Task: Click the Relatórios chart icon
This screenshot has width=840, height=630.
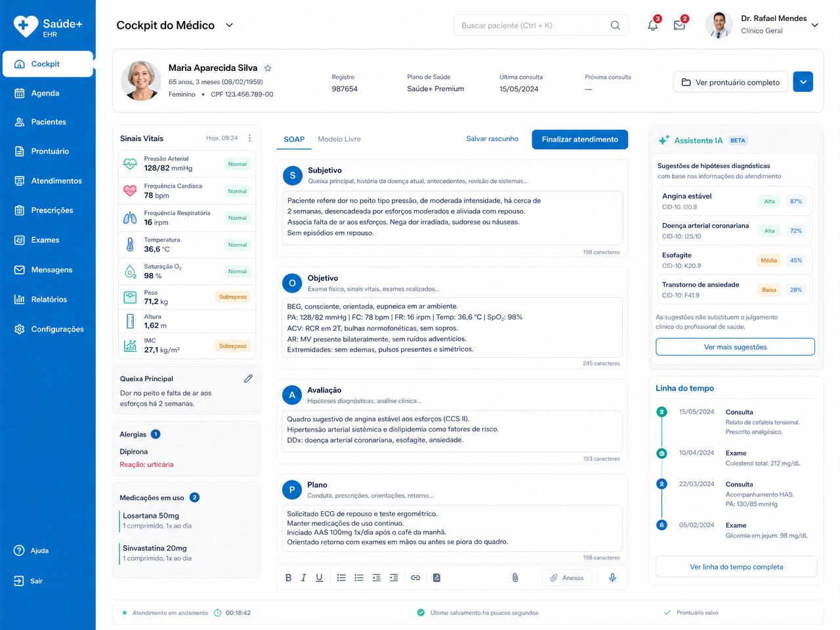Action: (x=20, y=299)
